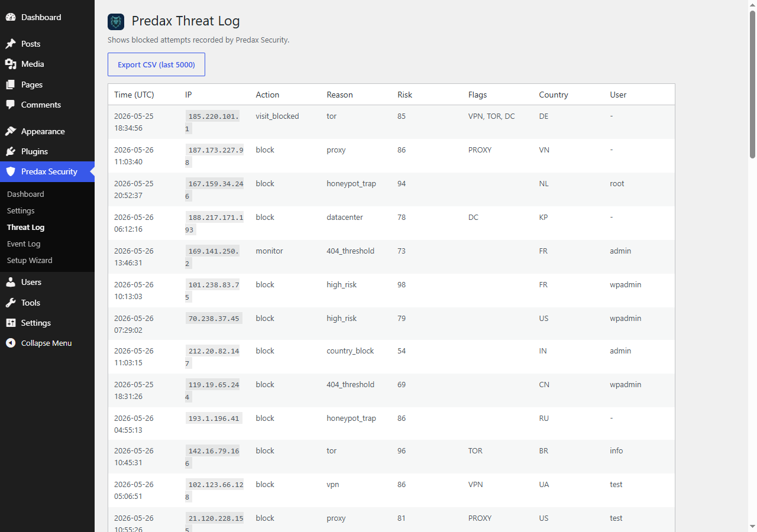Image resolution: width=757 pixels, height=532 pixels.
Task: Click the info user cell
Action: (x=617, y=451)
